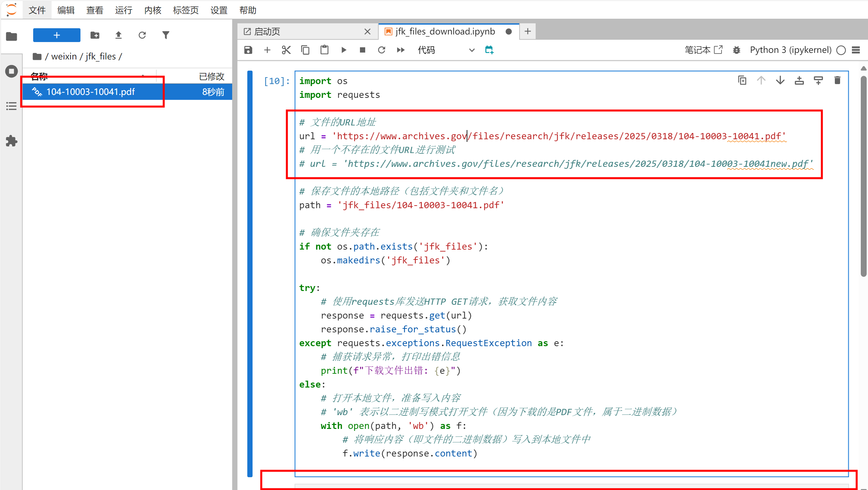Open the table of contents sidebar
The image size is (868, 490).
[x=11, y=106]
